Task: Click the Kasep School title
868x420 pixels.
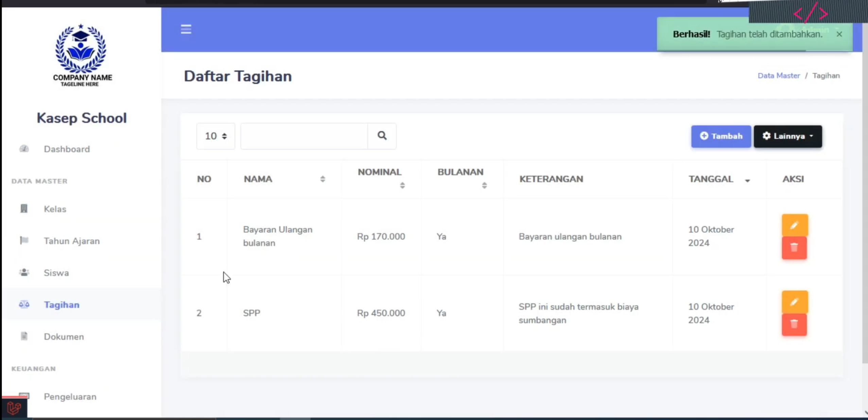Action: coord(82,118)
